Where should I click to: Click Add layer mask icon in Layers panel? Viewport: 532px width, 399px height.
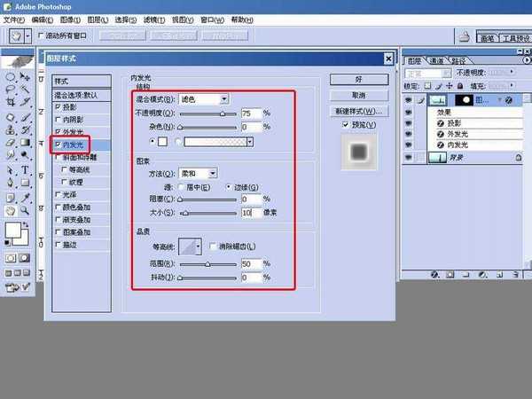click(x=450, y=274)
